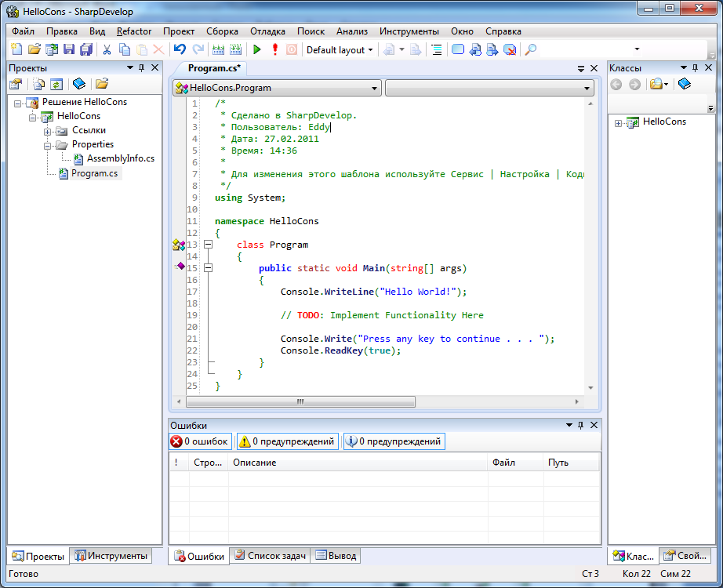Clear all bookmarks icon
The image size is (723, 588).
pos(510,49)
